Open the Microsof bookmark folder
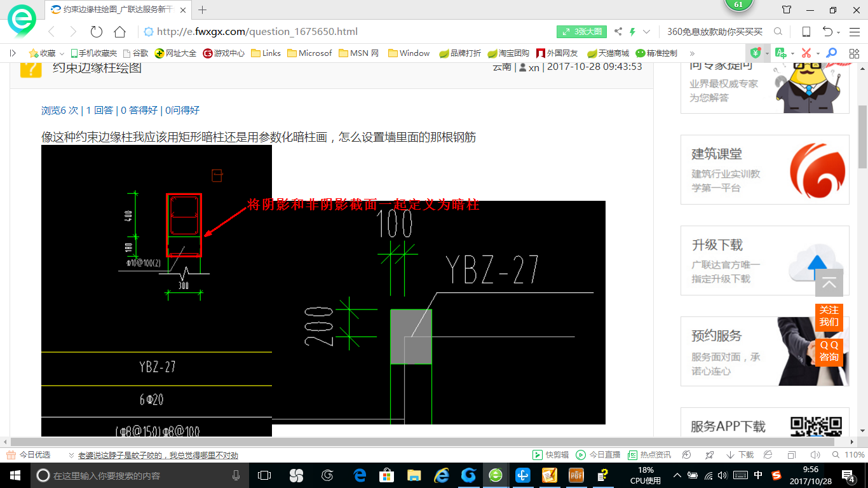 click(309, 53)
